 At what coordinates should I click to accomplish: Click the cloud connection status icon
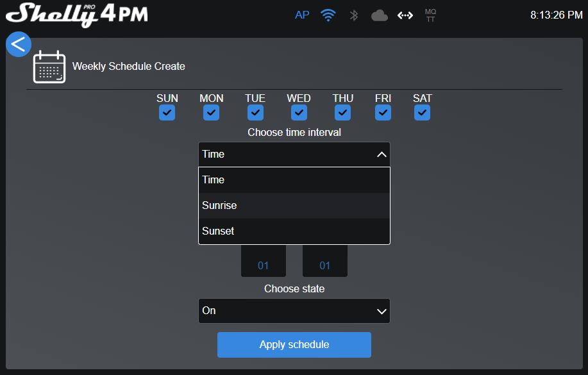tap(380, 15)
